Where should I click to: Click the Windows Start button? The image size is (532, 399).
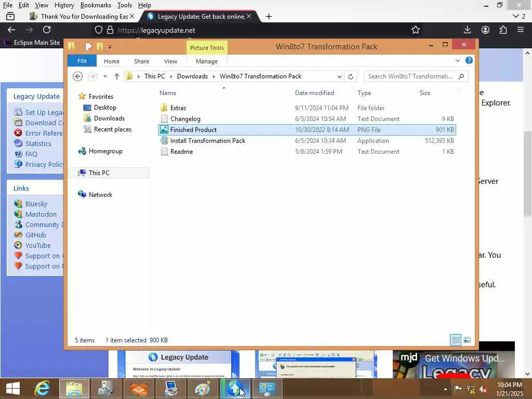coord(13,389)
